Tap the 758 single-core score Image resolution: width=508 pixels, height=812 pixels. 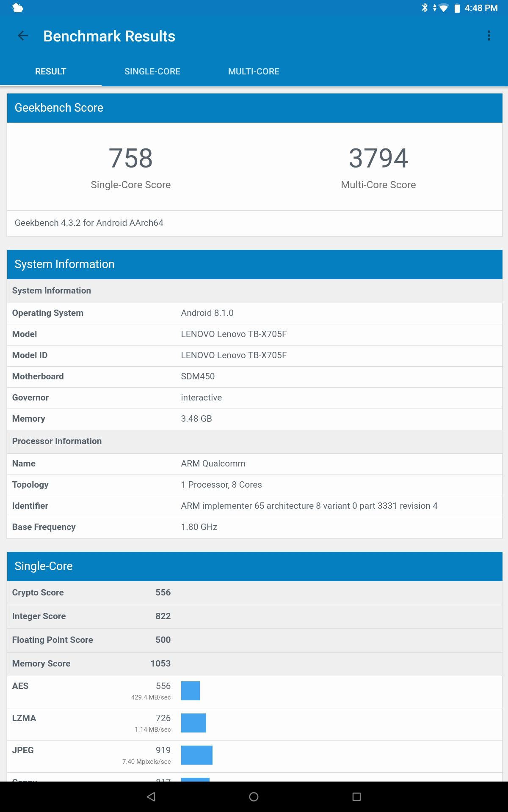pos(130,159)
